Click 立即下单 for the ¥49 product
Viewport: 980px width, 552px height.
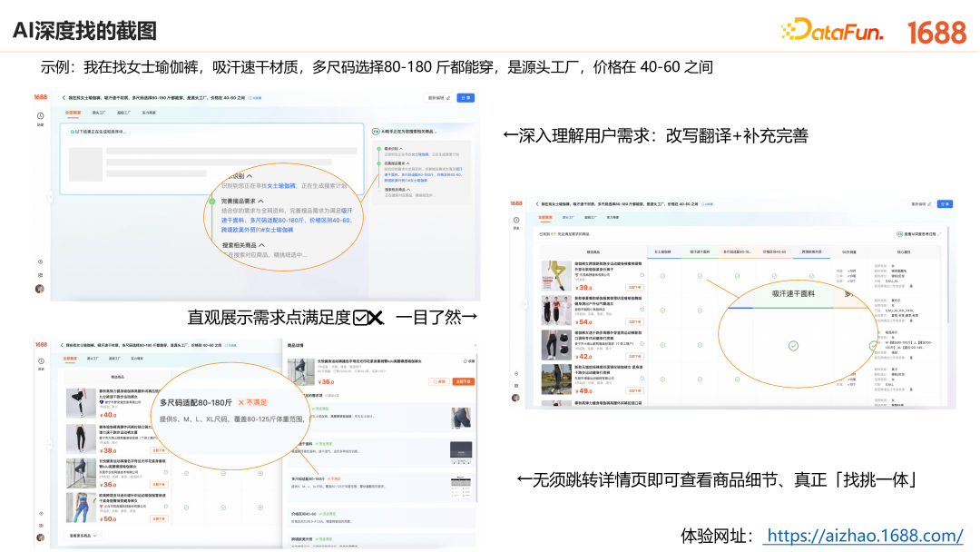coord(635,390)
